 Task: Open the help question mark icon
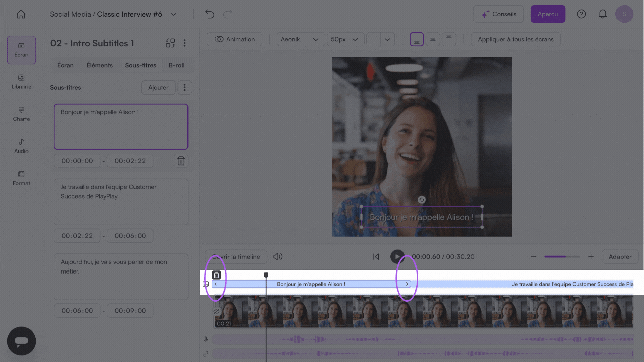tap(581, 14)
